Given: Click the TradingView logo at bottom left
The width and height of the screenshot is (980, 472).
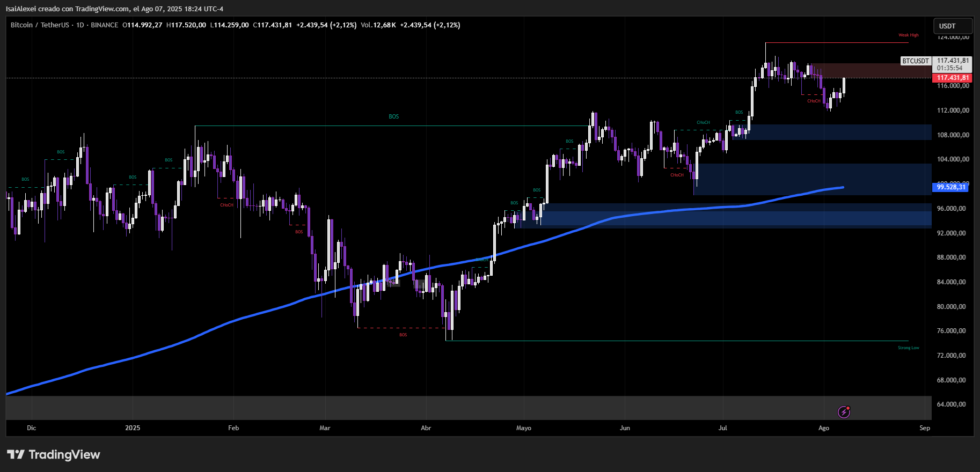Looking at the screenshot, I should (x=54, y=455).
